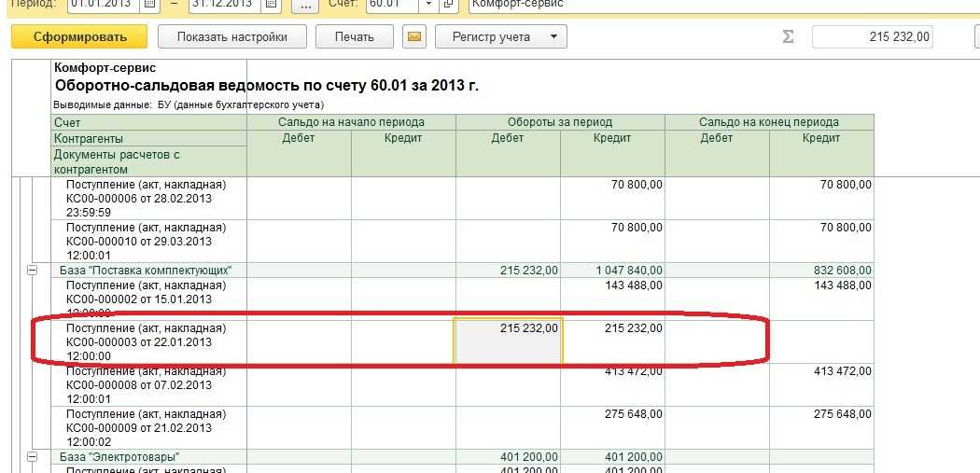Click Дебет header under Сальдо на начало периода
The image size is (980, 473).
tap(299, 138)
